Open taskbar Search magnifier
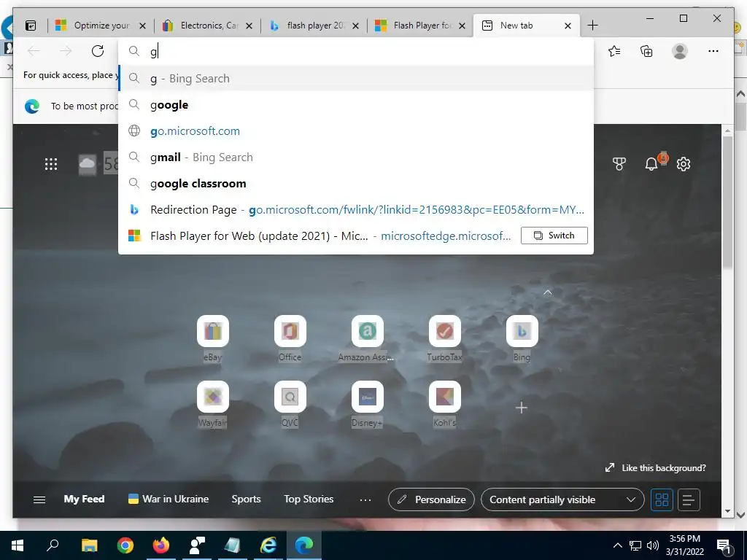The width and height of the screenshot is (747, 560). tap(53, 545)
